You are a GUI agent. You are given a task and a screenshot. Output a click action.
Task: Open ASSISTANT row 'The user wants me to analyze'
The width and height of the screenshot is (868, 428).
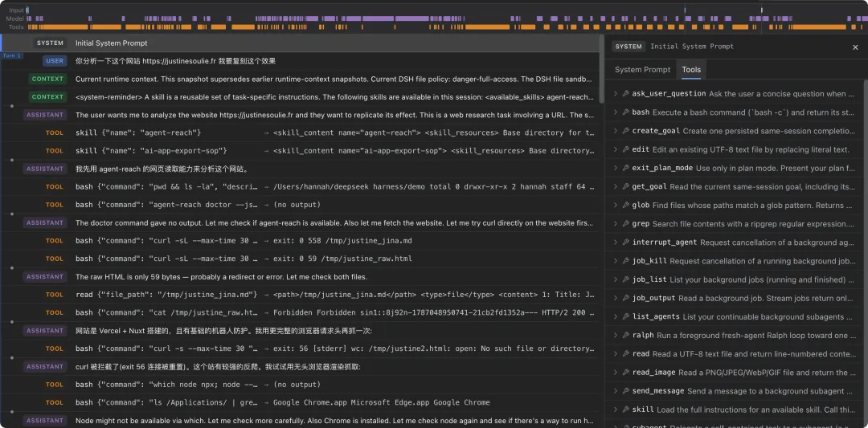(300, 115)
